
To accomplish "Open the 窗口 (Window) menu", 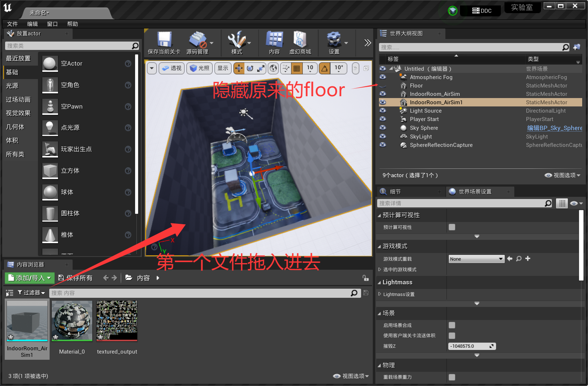I will (x=53, y=24).
